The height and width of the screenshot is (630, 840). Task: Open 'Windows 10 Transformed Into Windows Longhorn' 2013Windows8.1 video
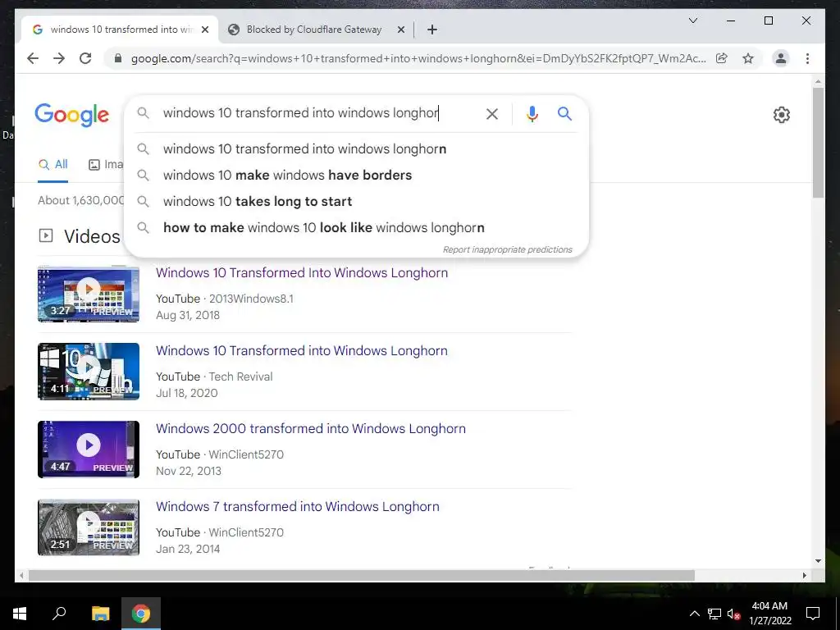click(x=302, y=272)
